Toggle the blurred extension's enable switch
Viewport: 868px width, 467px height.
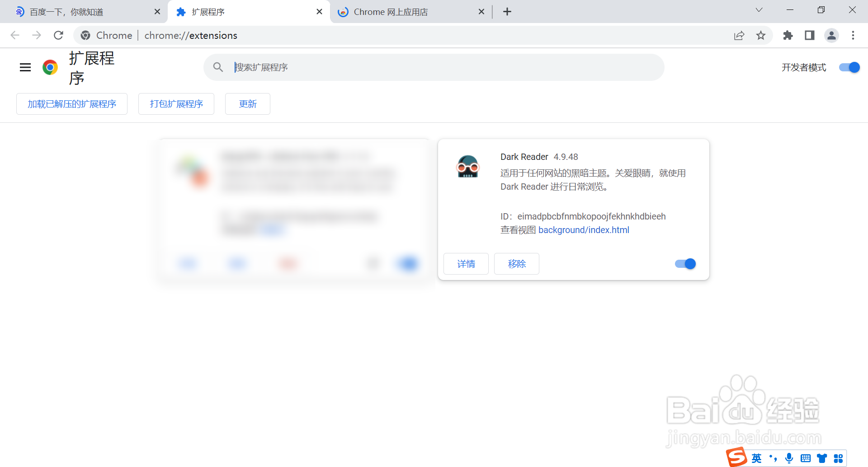[x=408, y=264]
